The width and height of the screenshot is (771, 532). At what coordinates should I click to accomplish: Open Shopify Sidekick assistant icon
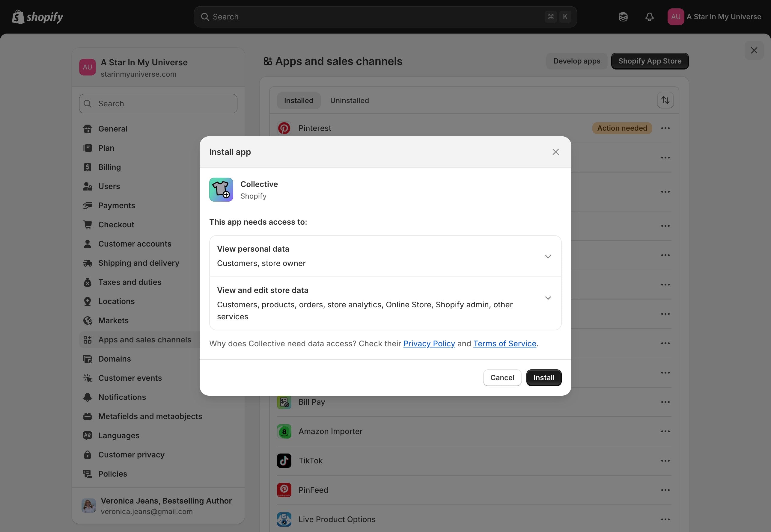tap(623, 17)
